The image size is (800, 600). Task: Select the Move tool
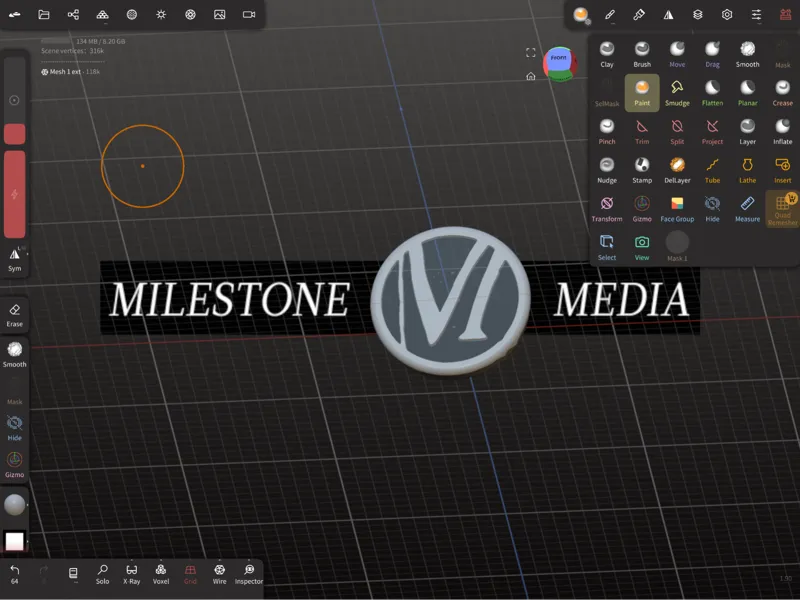pyautogui.click(x=677, y=54)
